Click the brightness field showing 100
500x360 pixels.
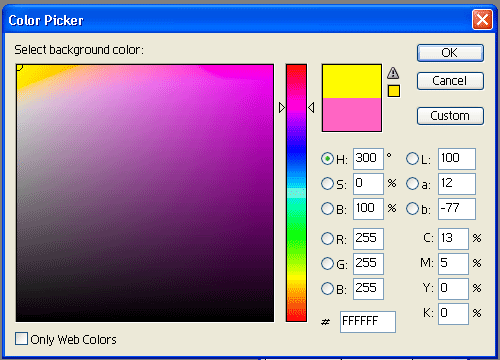point(368,209)
